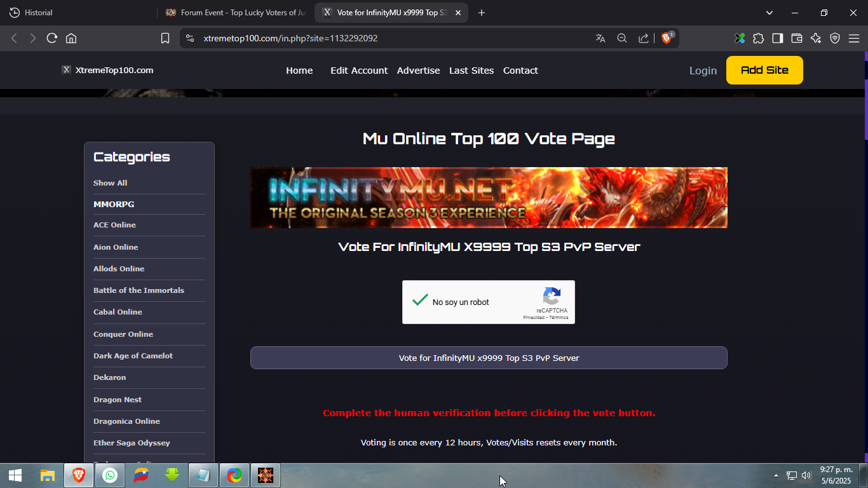Show hidden system tray icons arrow
This screenshot has width=868, height=488.
776,475
